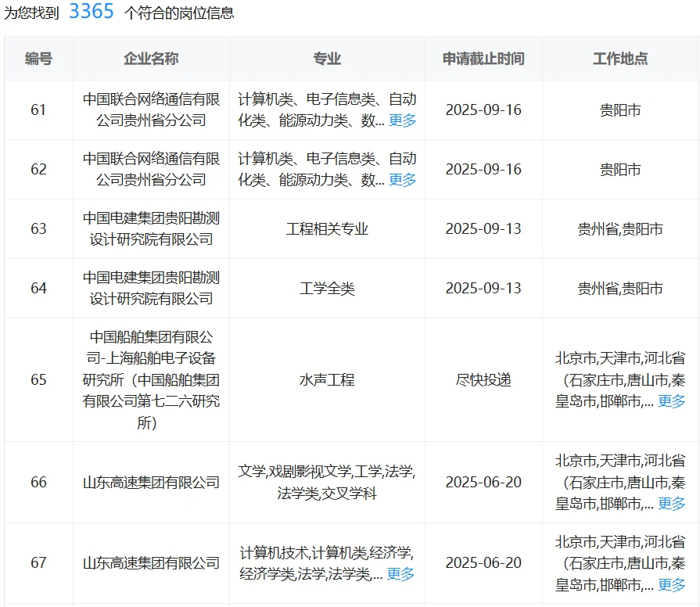Click the 申请截止时间 column header
The height and width of the screenshot is (607, 700).
point(484,58)
